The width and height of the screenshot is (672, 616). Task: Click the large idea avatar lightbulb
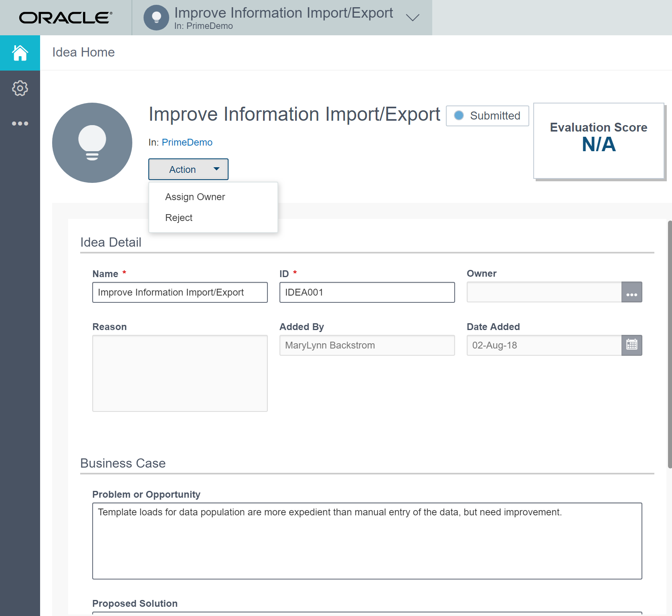tap(92, 143)
